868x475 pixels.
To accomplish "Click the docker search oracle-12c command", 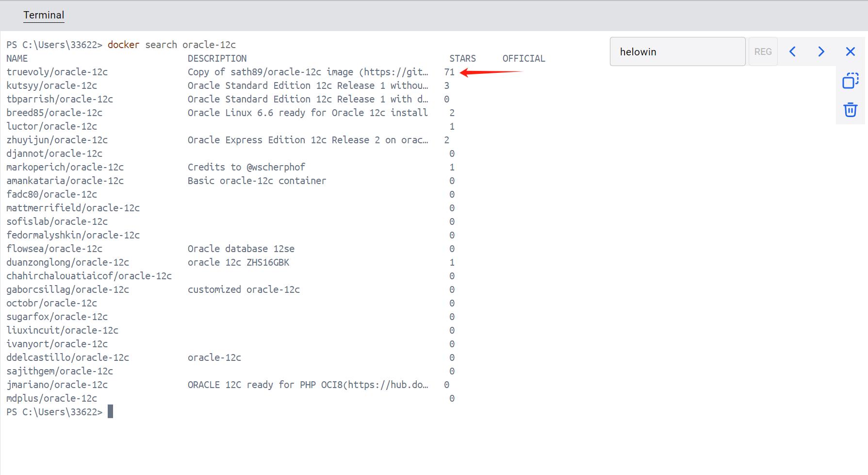I will [171, 45].
